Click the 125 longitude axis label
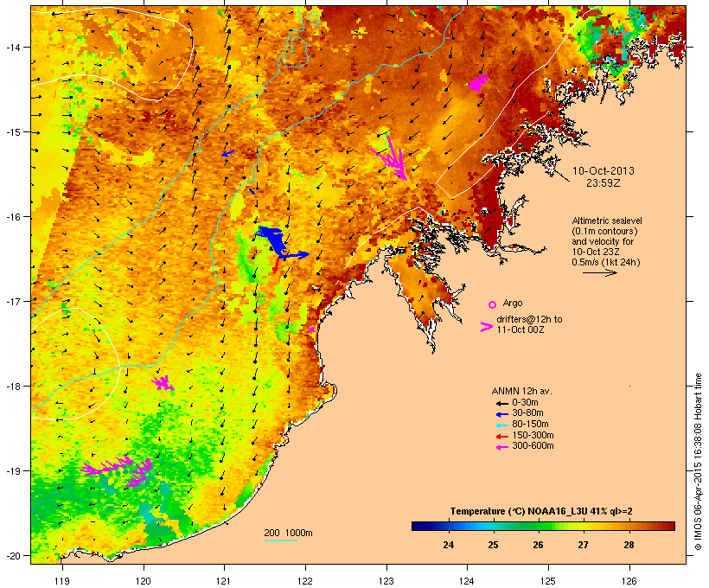Screen dimensions: 709x588 tap(548, 581)
